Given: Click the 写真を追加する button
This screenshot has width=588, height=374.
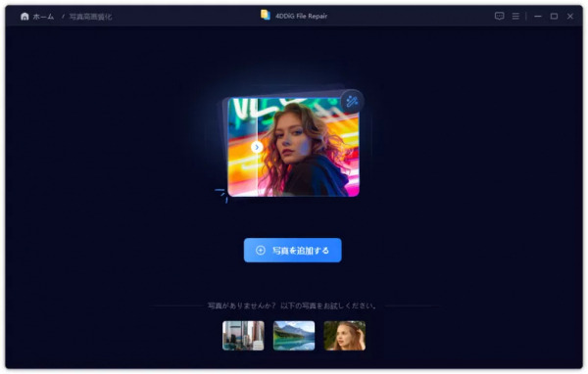Looking at the screenshot, I should (x=292, y=251).
